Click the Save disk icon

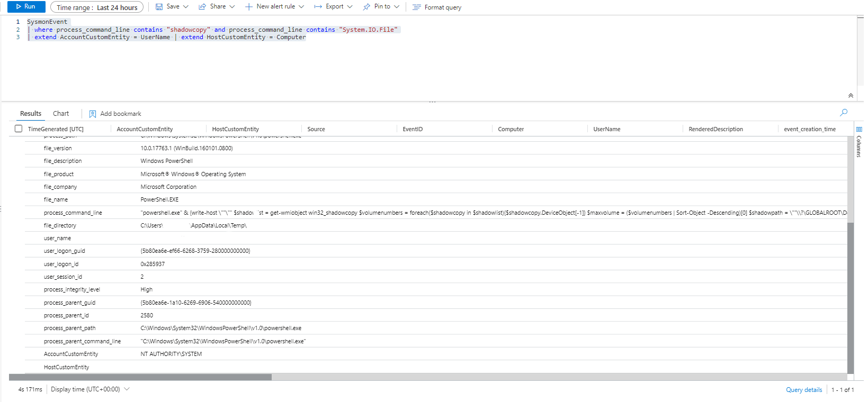click(159, 7)
